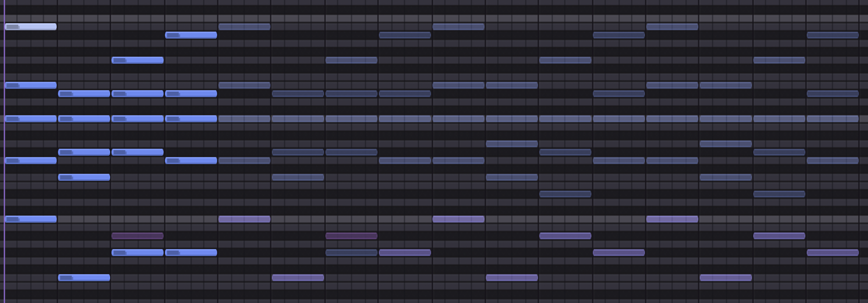
Task: Select the white highlighted note in the first beat
Action: [x=31, y=26]
